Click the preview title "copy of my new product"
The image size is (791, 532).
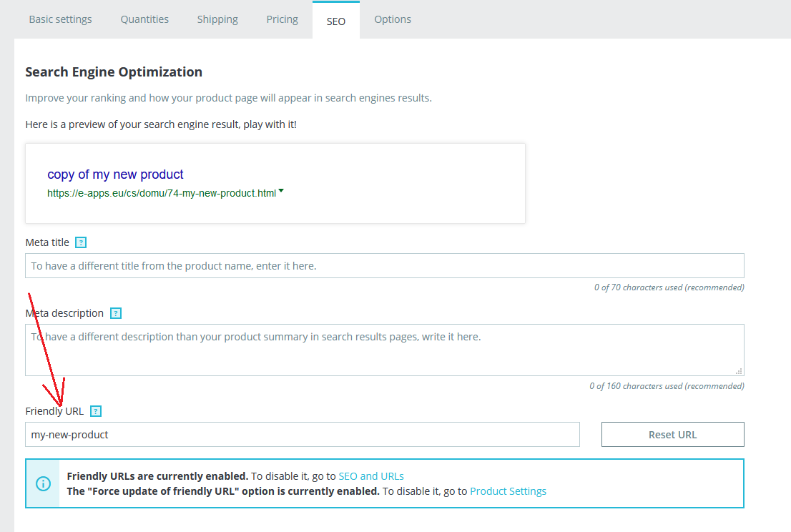click(x=115, y=174)
